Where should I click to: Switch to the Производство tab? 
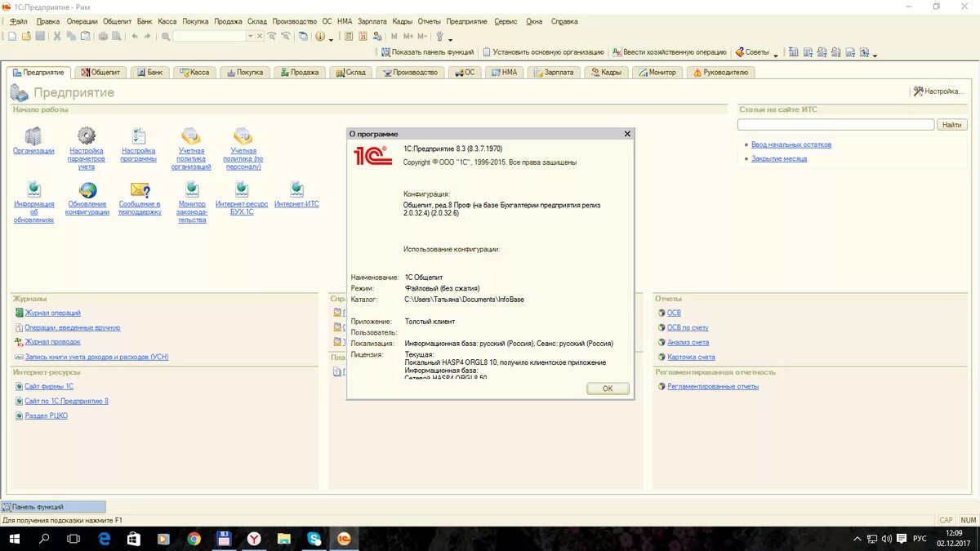pyautogui.click(x=410, y=73)
